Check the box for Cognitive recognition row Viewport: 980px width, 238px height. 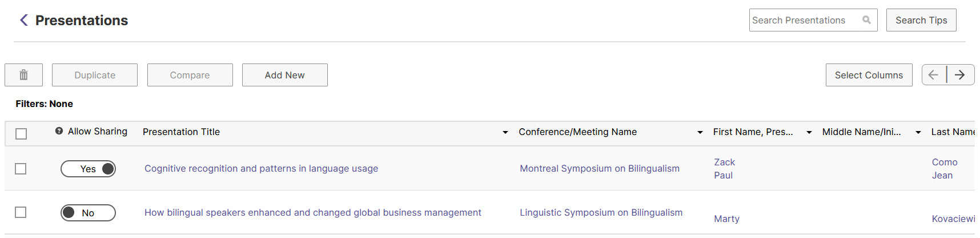click(21, 169)
